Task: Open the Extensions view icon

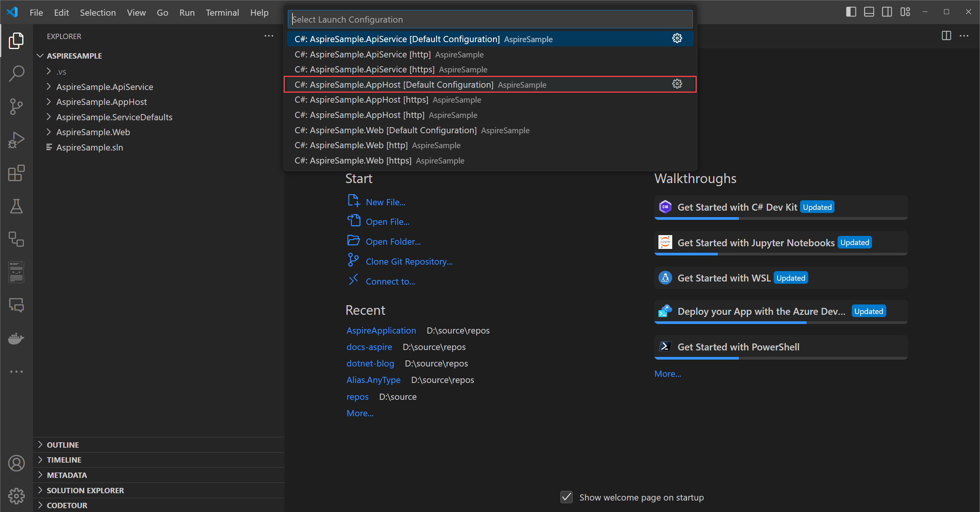Action: click(16, 173)
